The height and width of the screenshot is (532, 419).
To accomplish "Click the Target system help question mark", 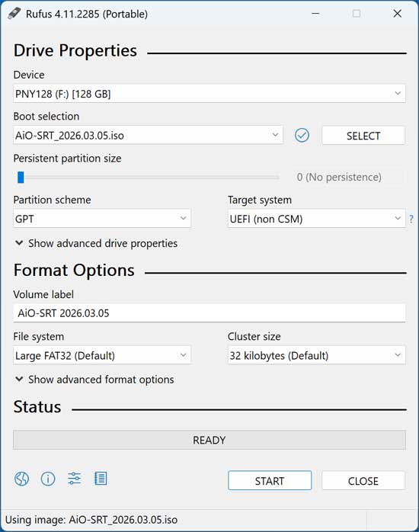I will (411, 219).
